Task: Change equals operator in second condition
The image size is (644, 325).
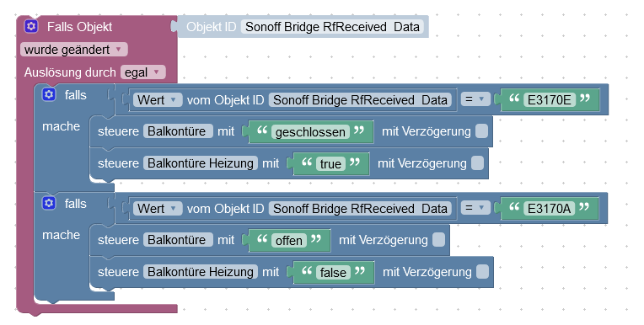Action: point(475,208)
